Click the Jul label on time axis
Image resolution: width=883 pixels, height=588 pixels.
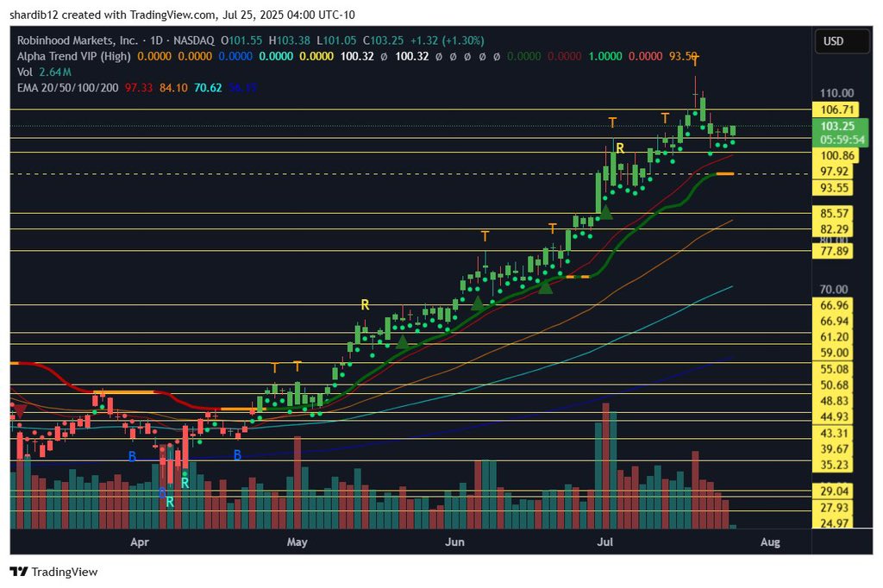[x=604, y=542]
